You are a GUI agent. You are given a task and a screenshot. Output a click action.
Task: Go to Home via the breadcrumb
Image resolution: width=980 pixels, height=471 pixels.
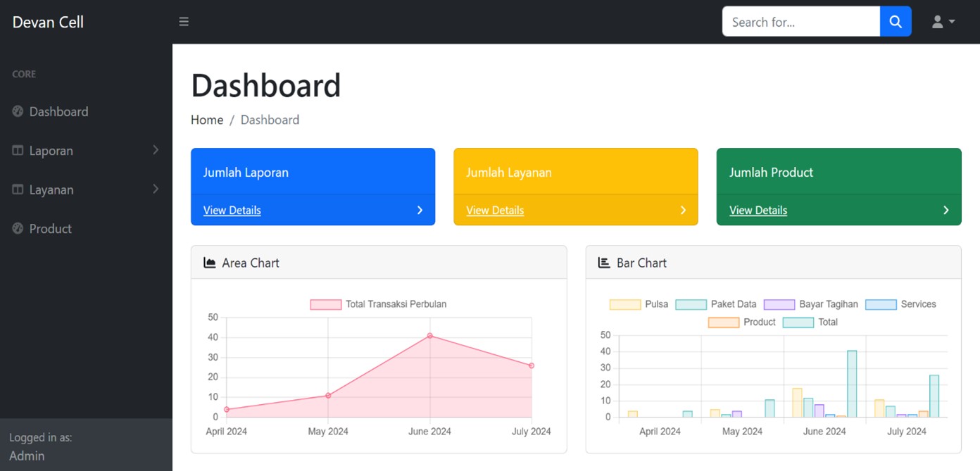tap(207, 120)
